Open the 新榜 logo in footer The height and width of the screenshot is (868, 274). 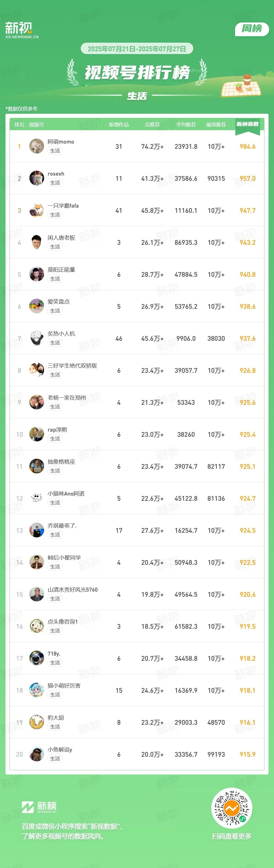coord(39,807)
